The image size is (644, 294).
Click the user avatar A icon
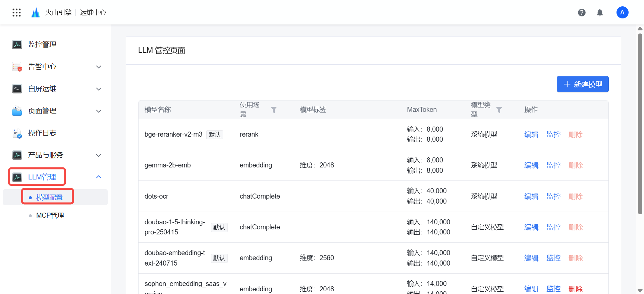622,13
